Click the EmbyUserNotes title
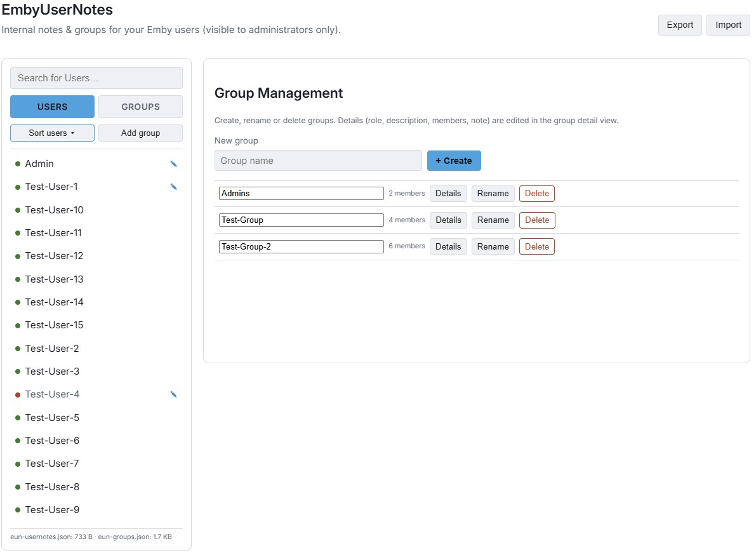Screen dimensions: 756x555 [57, 10]
